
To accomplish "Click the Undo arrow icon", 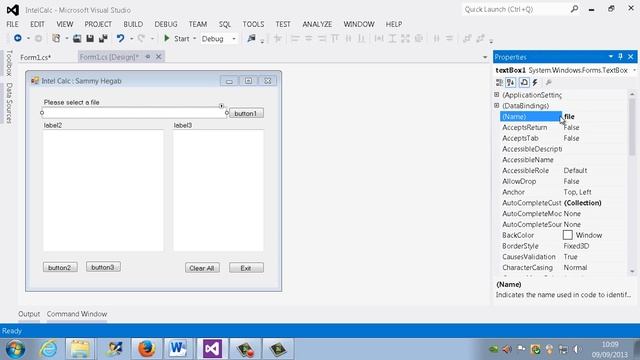I will [120, 38].
